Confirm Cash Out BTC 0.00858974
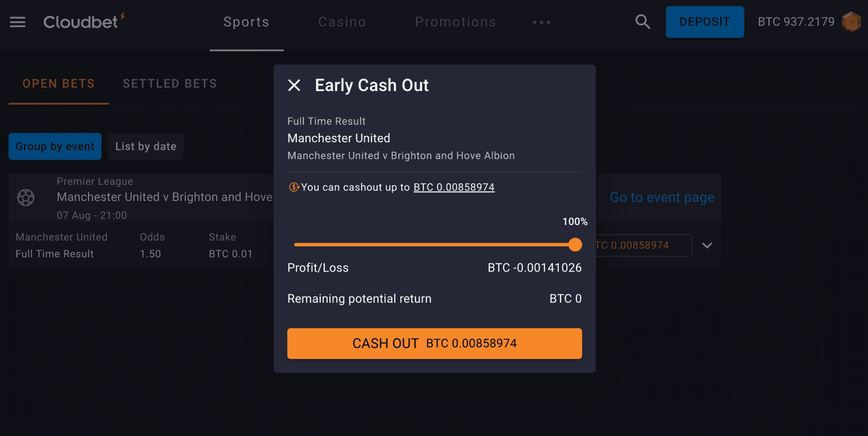 (x=434, y=344)
